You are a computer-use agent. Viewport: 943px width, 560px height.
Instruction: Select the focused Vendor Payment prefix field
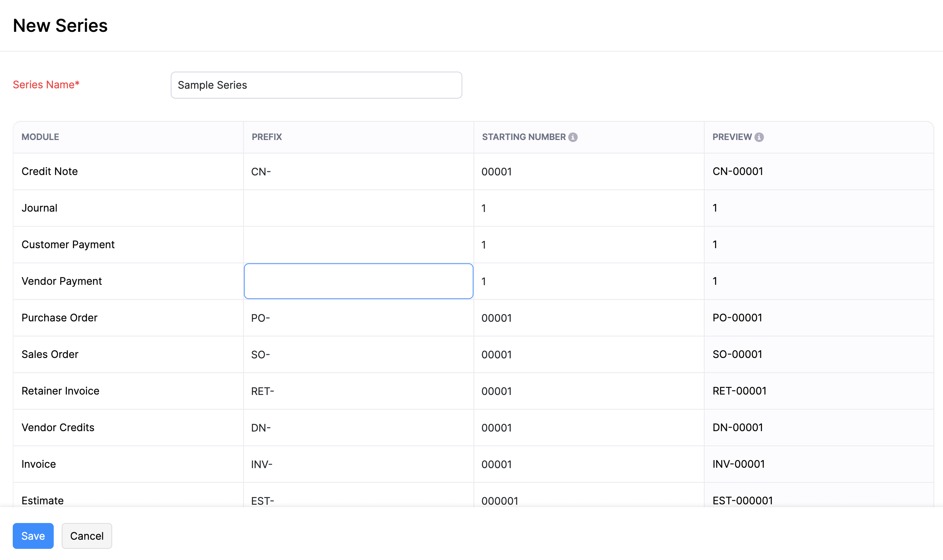pos(358,281)
